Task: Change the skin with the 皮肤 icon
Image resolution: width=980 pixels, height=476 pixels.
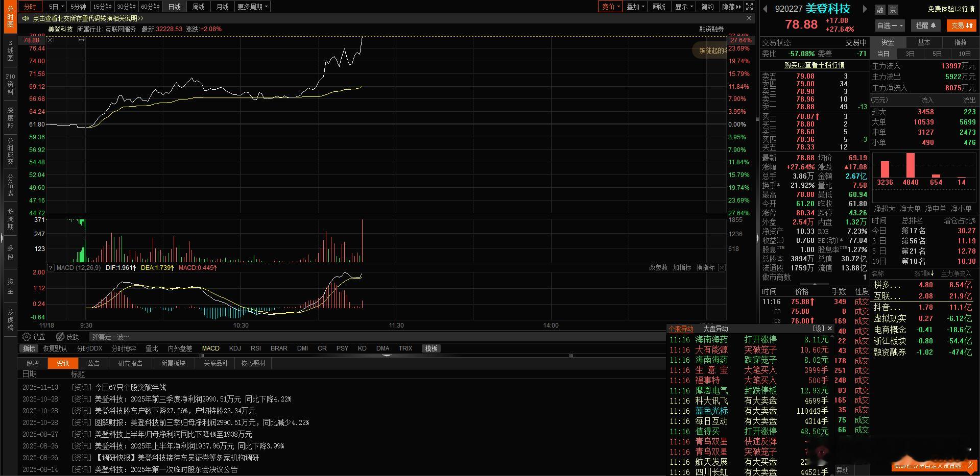Action: pyautogui.click(x=68, y=337)
